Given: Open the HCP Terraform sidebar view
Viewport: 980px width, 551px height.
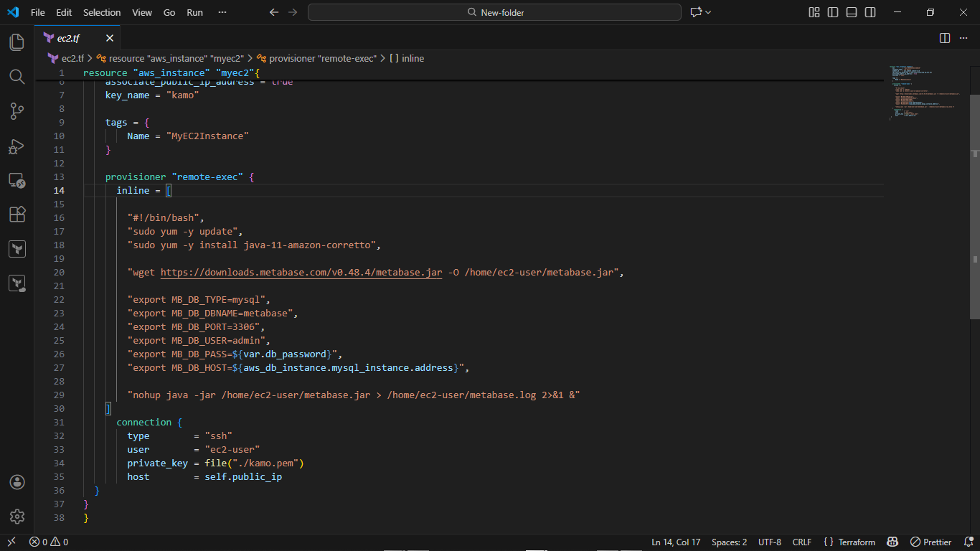Looking at the screenshot, I should pyautogui.click(x=17, y=283).
